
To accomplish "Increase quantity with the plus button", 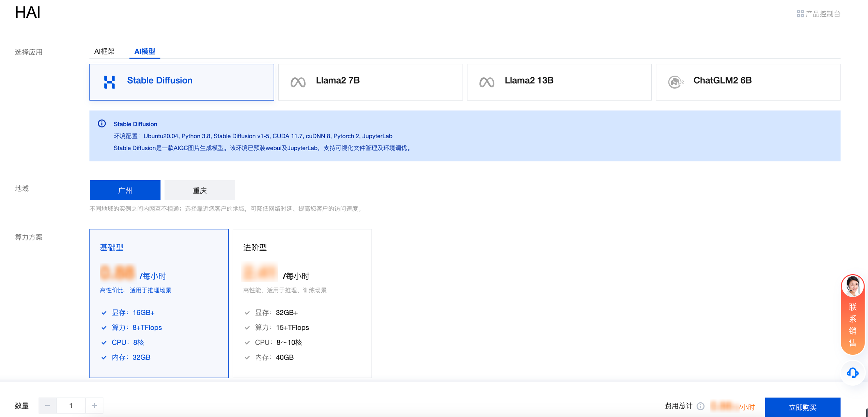I will click(x=94, y=405).
